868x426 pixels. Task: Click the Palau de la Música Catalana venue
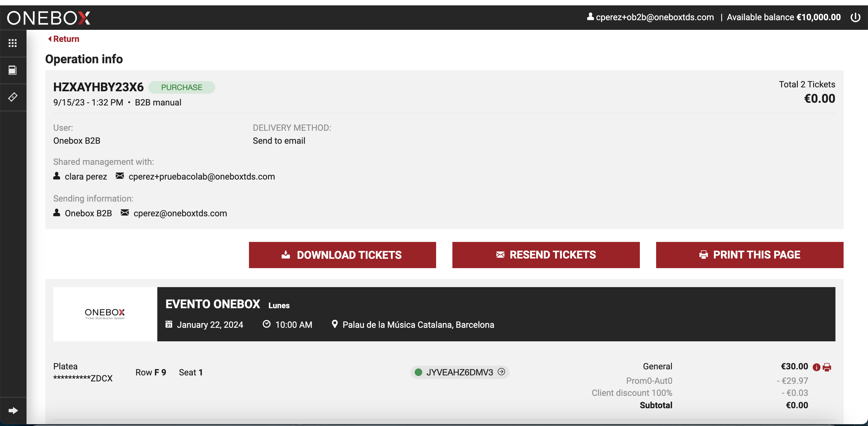point(418,325)
